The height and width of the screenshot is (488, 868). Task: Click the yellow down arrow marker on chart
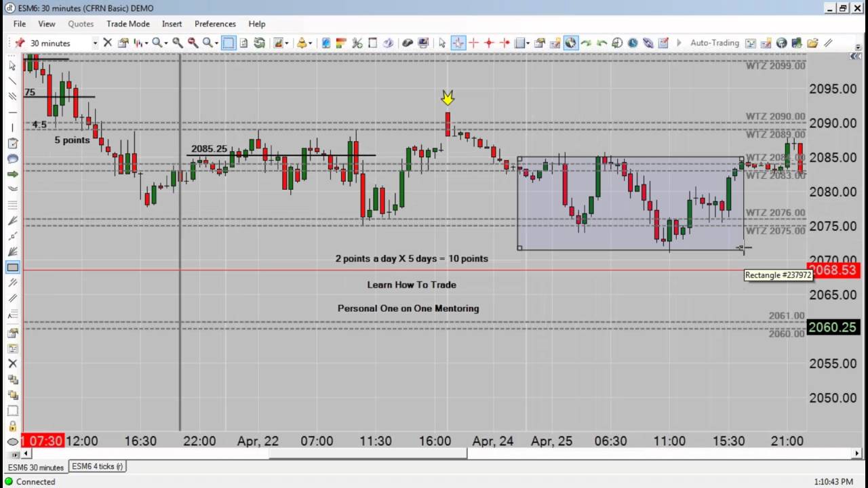448,98
